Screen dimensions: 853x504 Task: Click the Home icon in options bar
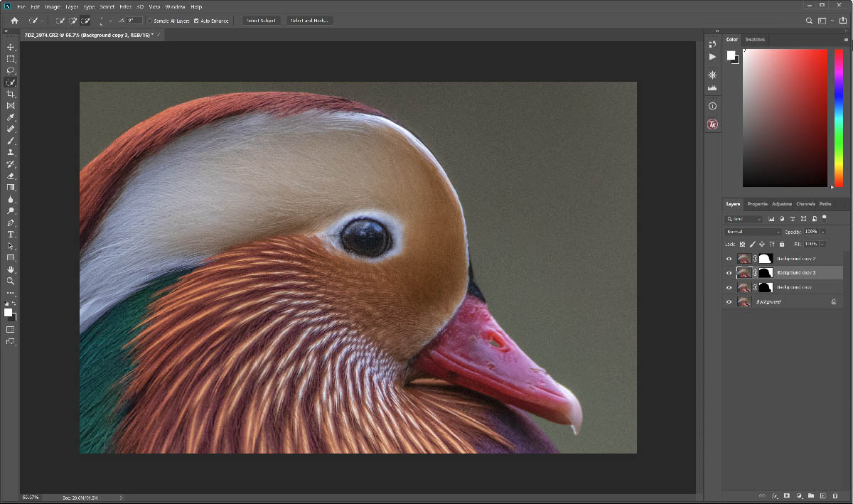14,21
